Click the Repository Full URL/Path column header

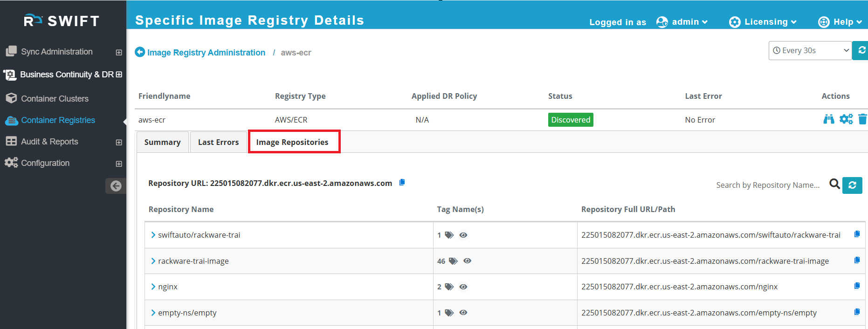click(x=628, y=209)
